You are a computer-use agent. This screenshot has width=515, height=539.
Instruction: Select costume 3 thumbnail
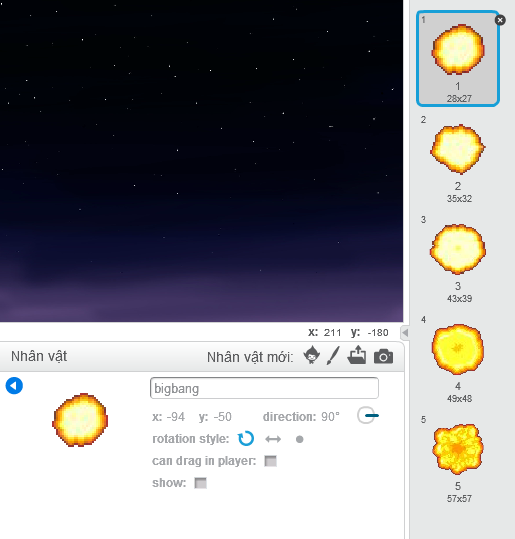click(x=458, y=259)
